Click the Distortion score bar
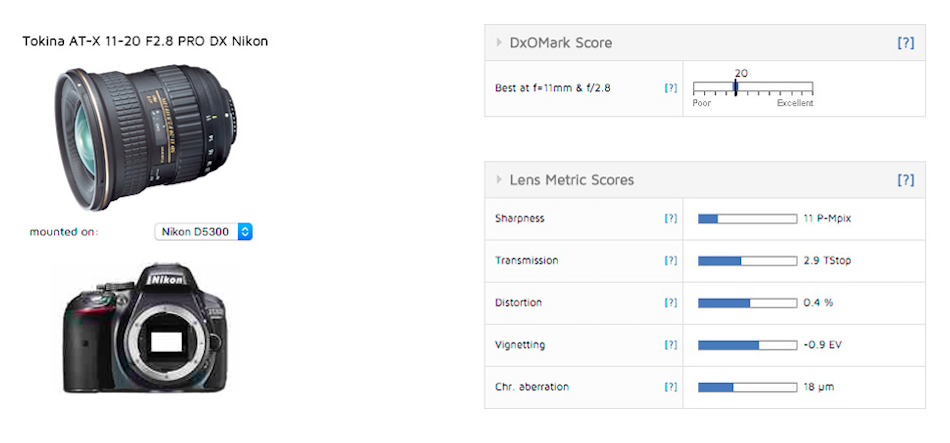The image size is (950, 443). [747, 302]
